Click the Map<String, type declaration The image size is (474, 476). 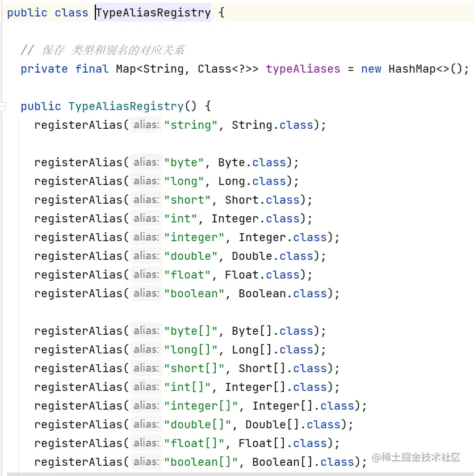[153, 69]
